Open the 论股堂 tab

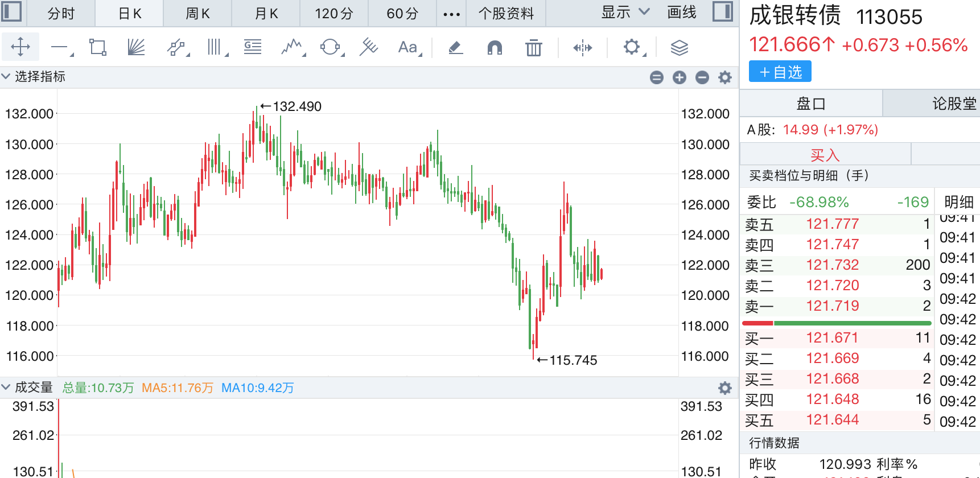[x=953, y=104]
